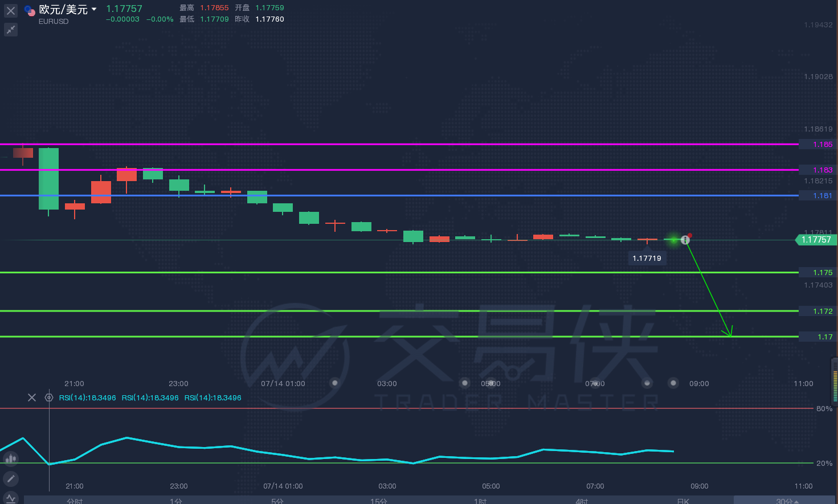Open the EURUSD symbol dropdown arrow
This screenshot has height=504, width=838.
(x=94, y=9)
